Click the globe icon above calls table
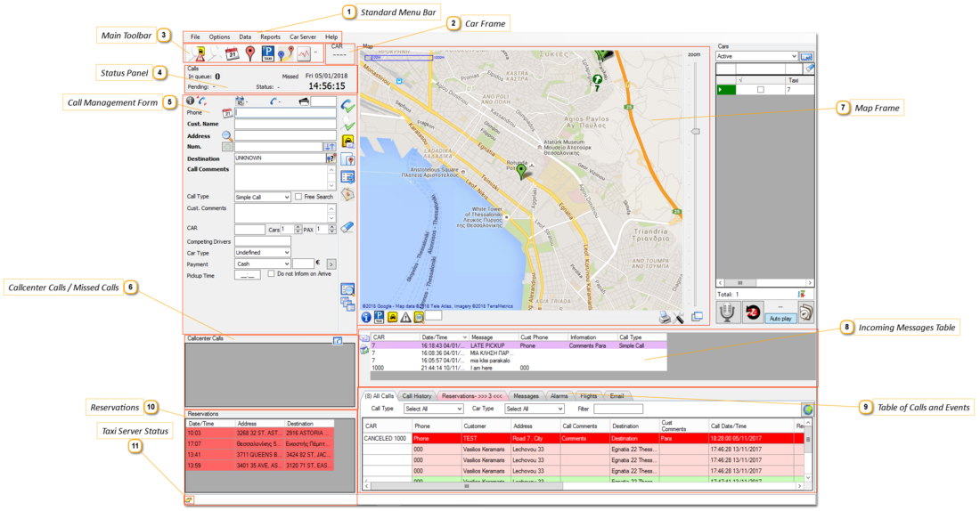Screen dimensions: 980x511 (x=807, y=410)
